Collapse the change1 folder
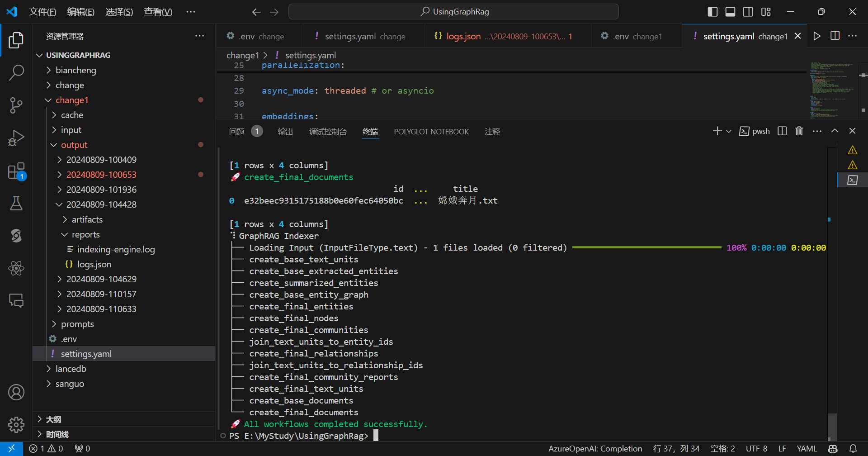The width and height of the screenshot is (868, 456). click(124, 100)
